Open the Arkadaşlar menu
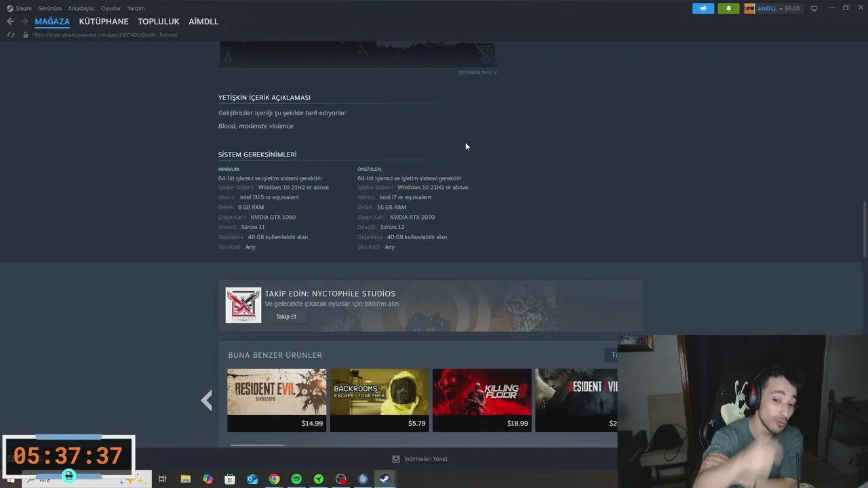Image resolution: width=868 pixels, height=488 pixels. pyautogui.click(x=81, y=8)
